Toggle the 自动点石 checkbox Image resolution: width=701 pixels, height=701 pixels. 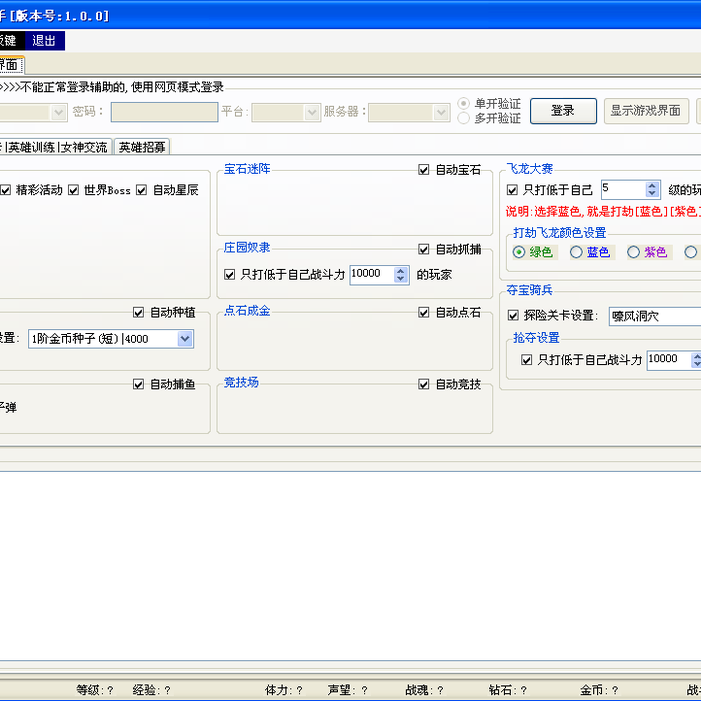tap(423, 312)
